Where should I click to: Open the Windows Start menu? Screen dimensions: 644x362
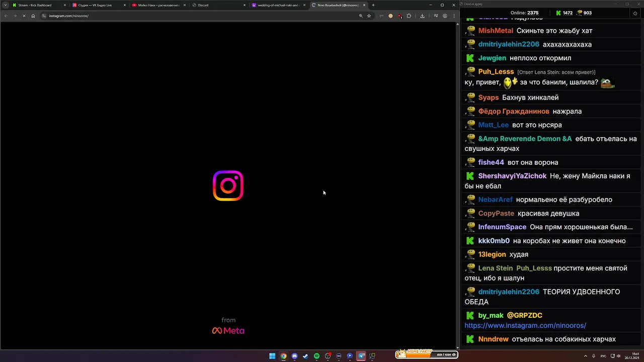click(x=272, y=356)
